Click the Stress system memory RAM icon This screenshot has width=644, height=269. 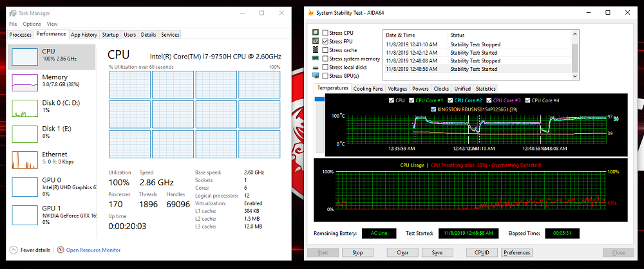point(316,59)
